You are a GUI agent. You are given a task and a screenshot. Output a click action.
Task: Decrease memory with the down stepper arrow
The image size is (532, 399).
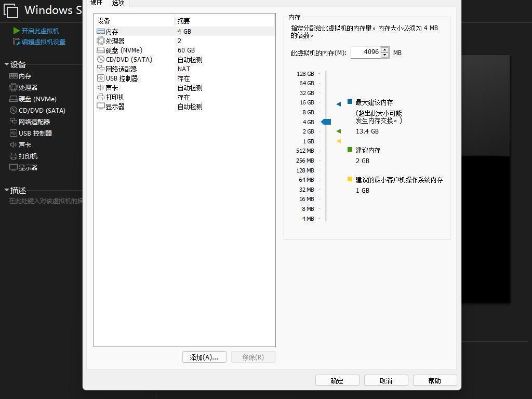[385, 55]
